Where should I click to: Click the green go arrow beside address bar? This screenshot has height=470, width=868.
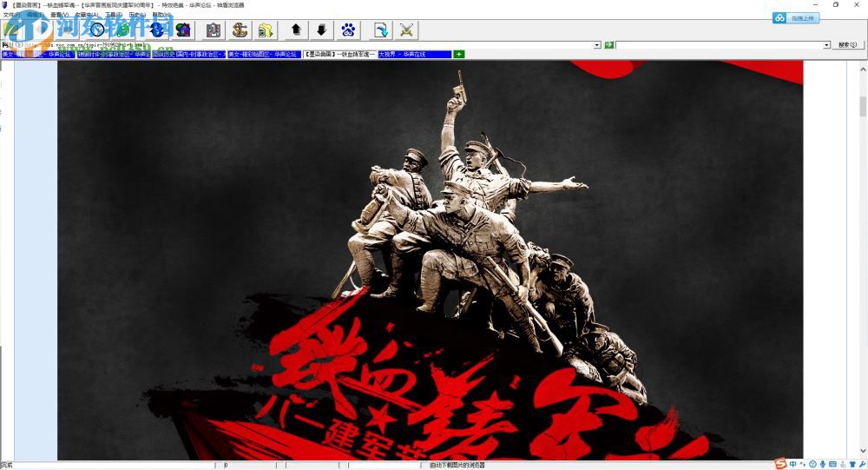609,44
